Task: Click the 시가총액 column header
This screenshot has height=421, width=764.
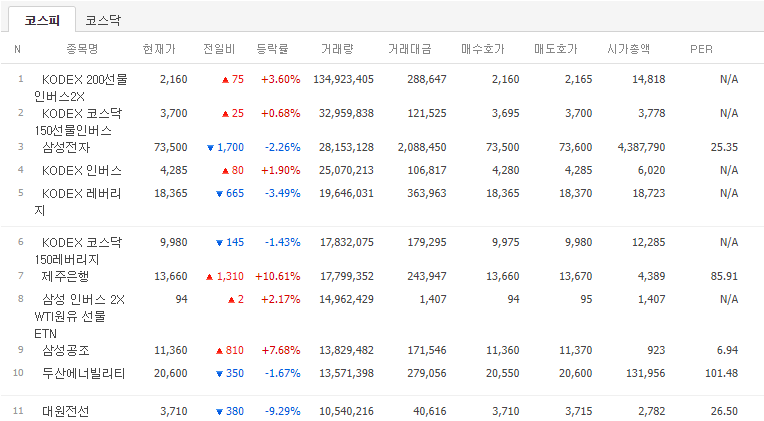Action: (x=629, y=49)
